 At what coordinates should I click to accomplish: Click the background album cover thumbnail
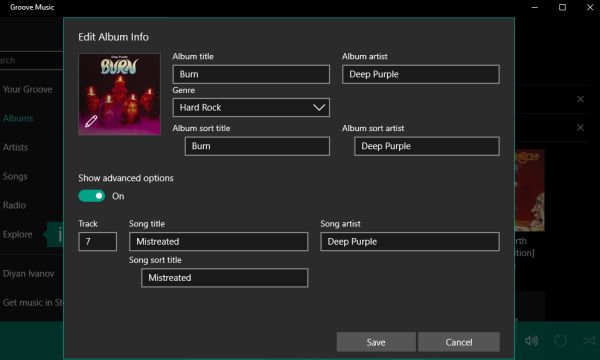[530, 191]
